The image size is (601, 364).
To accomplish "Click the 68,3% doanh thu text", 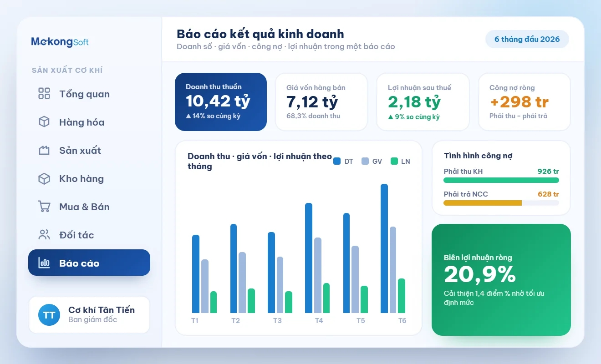I will pyautogui.click(x=313, y=116).
